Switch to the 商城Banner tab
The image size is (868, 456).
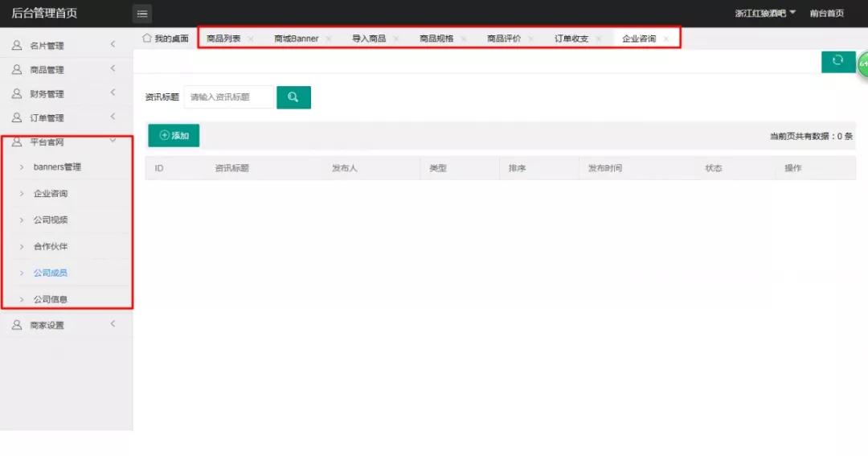point(296,39)
